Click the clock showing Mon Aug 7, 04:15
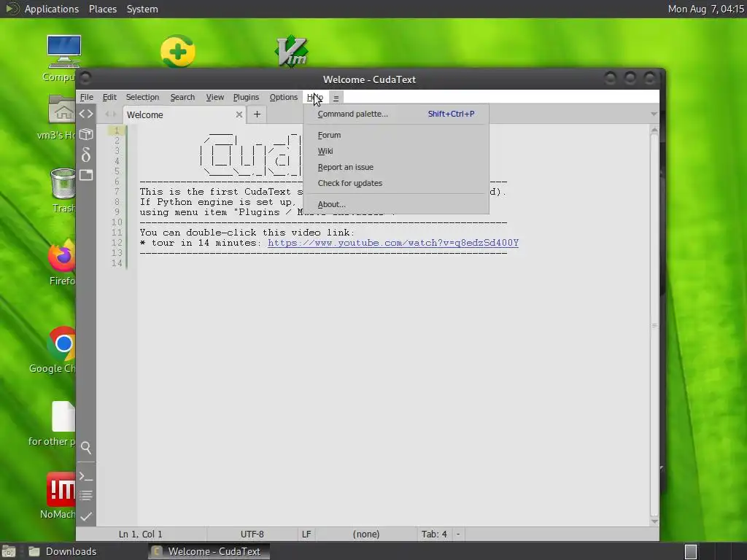Screen dimensions: 747x560 705,9
